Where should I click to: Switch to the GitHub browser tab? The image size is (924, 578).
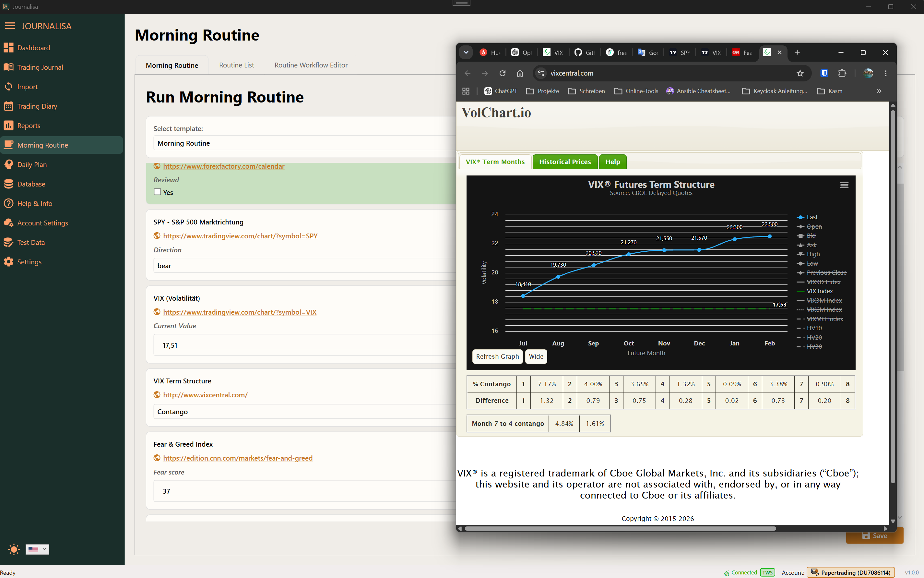click(x=585, y=52)
